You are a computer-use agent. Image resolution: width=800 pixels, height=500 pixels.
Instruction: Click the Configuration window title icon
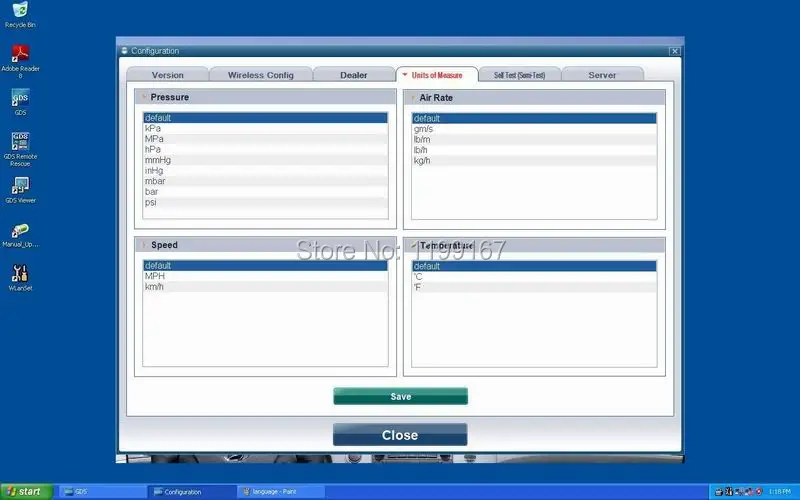(124, 51)
